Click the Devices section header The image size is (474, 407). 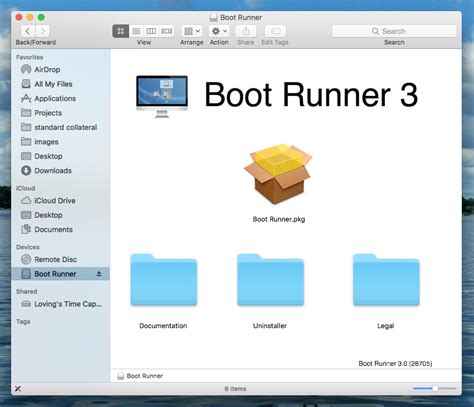tap(28, 247)
